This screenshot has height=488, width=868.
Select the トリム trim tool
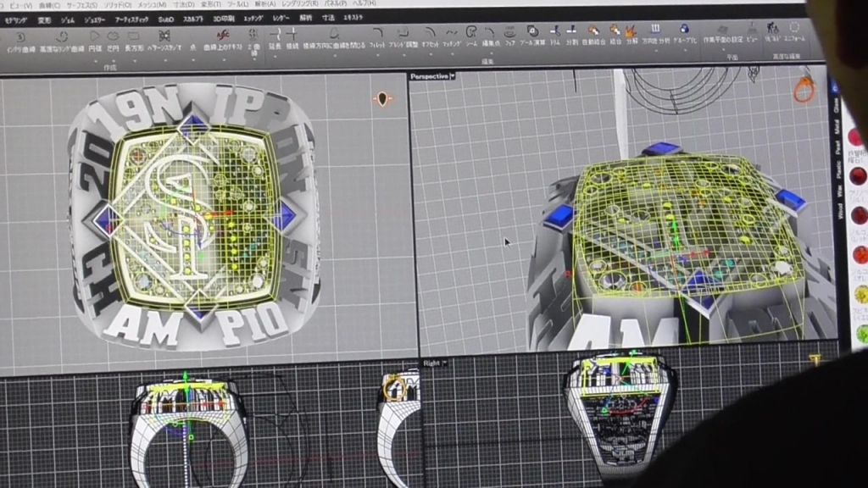pos(554,35)
